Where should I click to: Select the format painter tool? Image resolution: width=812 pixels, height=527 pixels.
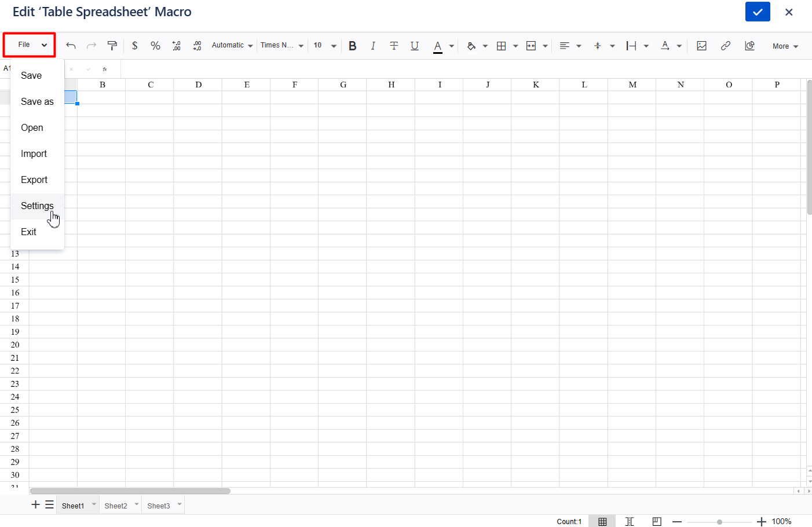click(112, 46)
